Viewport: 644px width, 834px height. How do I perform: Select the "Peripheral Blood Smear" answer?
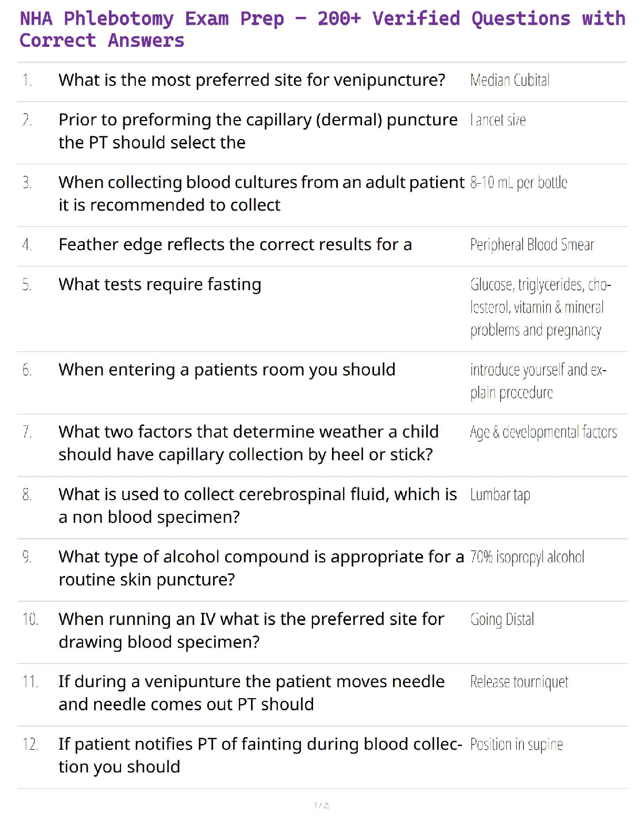pyautogui.click(x=532, y=245)
